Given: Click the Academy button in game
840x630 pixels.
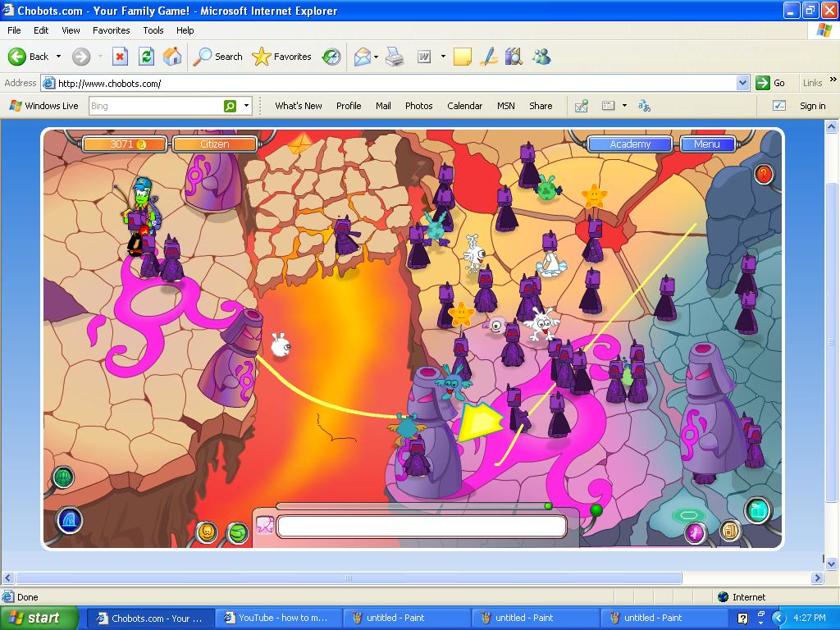Looking at the screenshot, I should (629, 144).
